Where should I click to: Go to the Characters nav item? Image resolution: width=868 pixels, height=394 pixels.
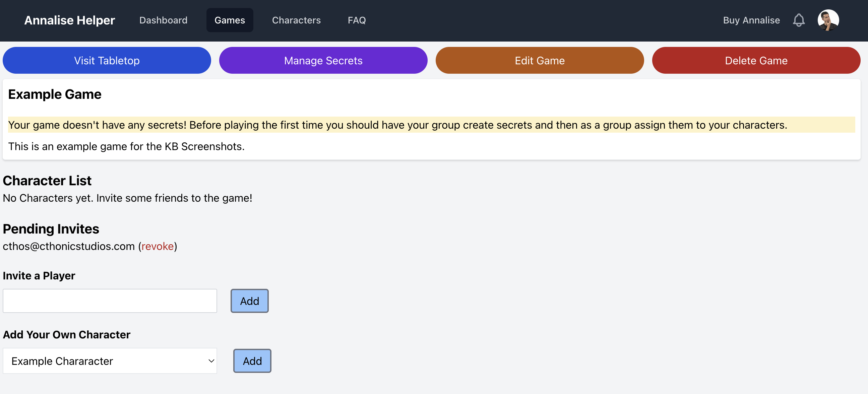[x=296, y=20]
